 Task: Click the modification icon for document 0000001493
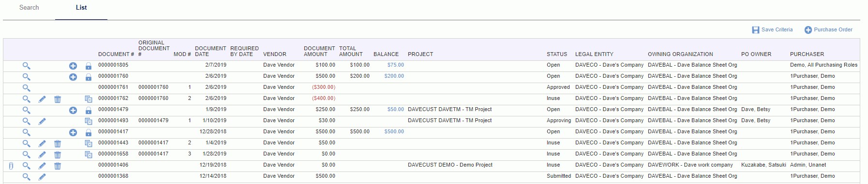(x=89, y=121)
